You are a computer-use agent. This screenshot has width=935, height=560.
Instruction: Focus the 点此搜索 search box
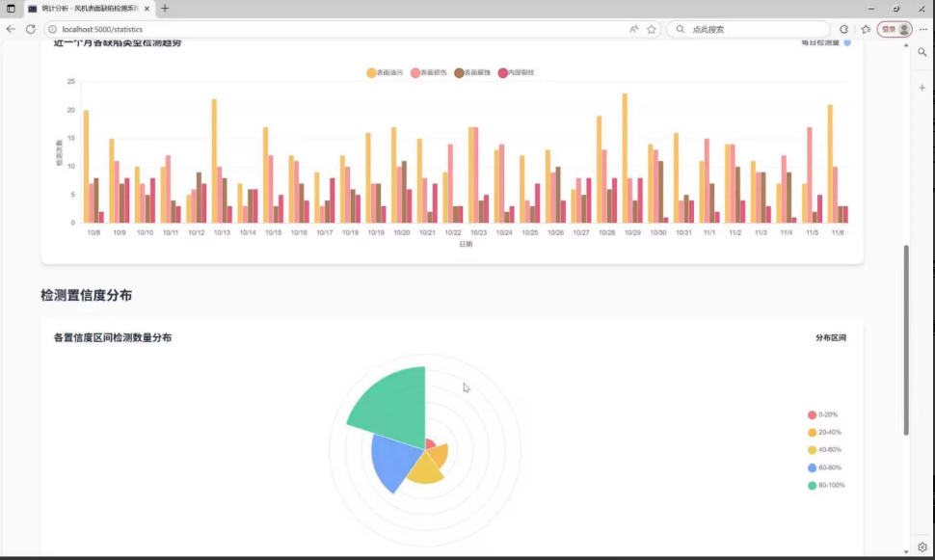pos(748,29)
